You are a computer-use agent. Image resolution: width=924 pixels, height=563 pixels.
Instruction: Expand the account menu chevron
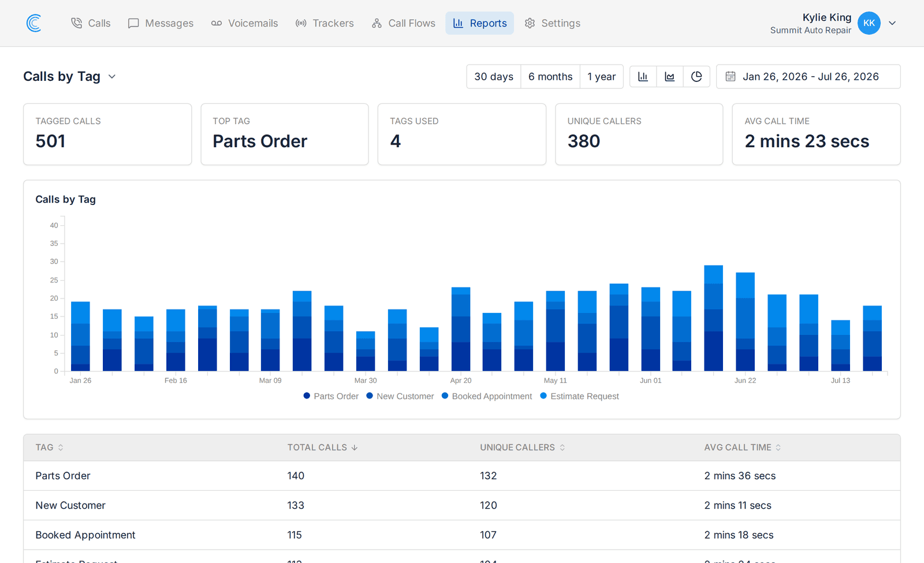(x=892, y=23)
